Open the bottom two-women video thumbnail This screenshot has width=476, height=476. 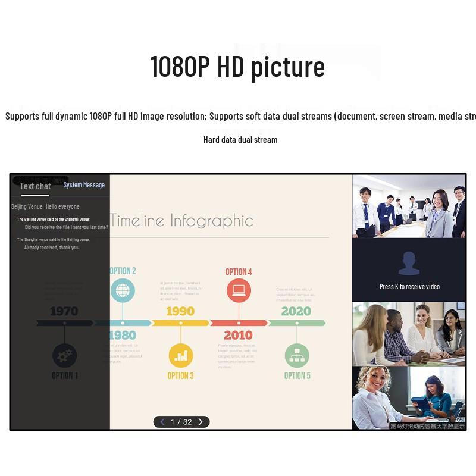pyautogui.click(x=409, y=397)
